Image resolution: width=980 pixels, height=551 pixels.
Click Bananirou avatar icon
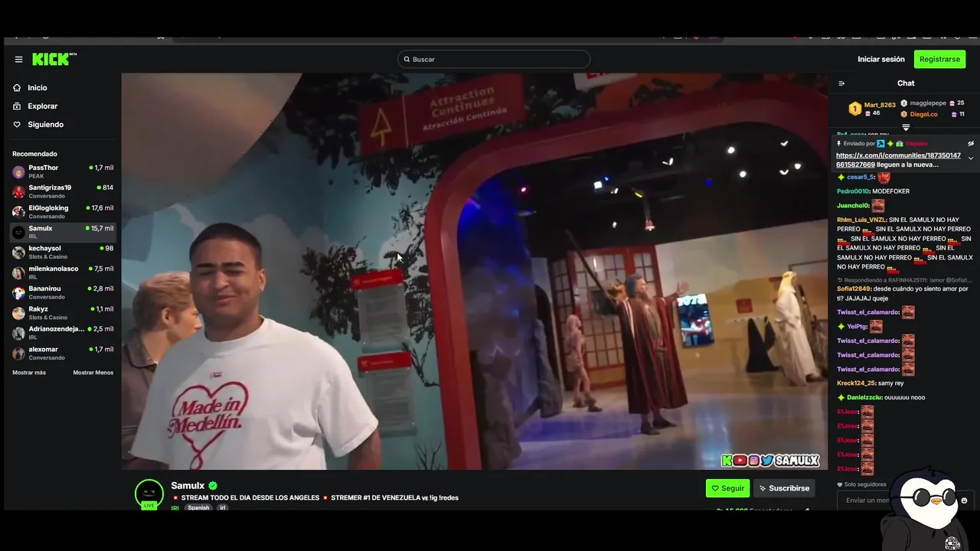pos(18,293)
